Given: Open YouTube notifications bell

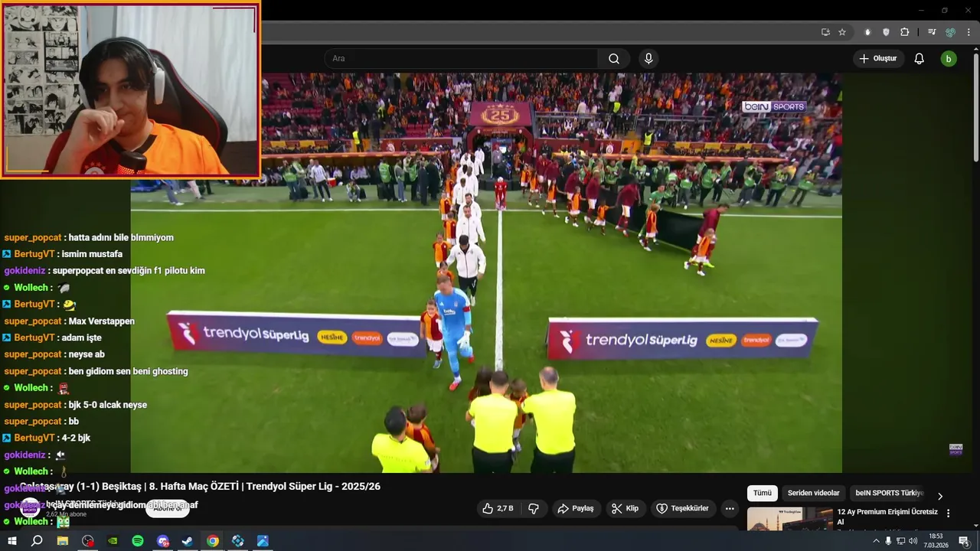Looking at the screenshot, I should tap(920, 59).
